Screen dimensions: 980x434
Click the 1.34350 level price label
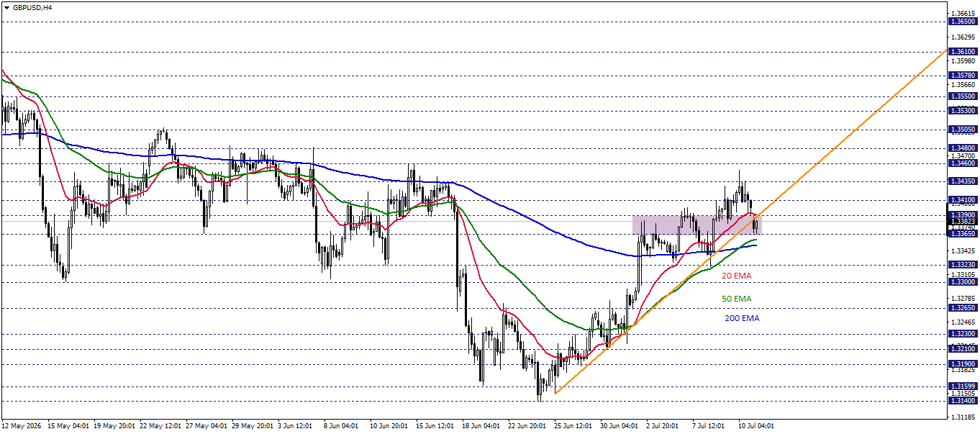tap(963, 181)
